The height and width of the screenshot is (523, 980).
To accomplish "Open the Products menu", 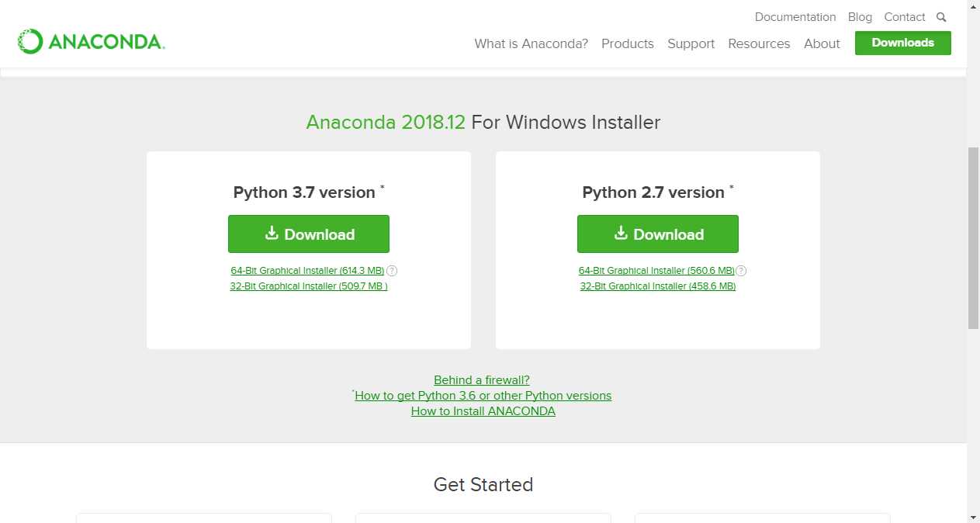I will coord(628,43).
